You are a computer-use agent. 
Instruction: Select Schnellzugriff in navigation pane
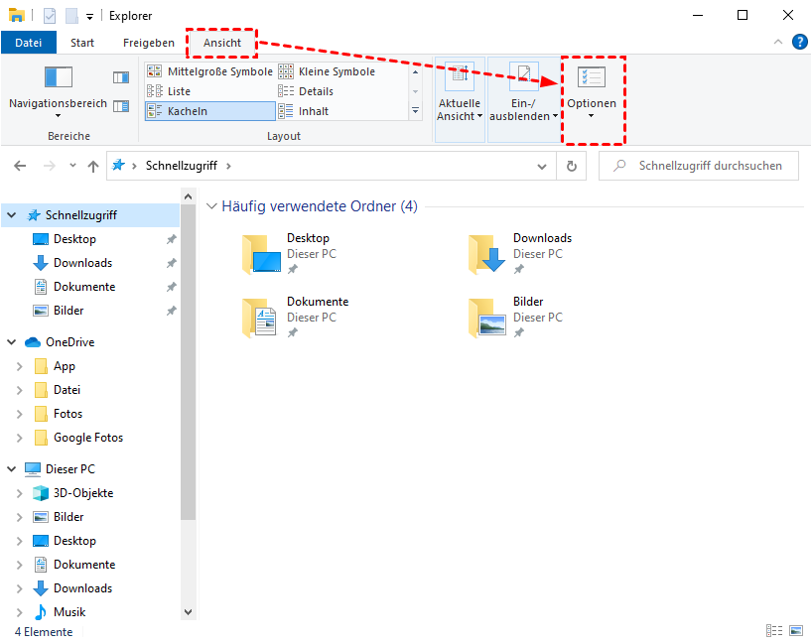tap(81, 215)
